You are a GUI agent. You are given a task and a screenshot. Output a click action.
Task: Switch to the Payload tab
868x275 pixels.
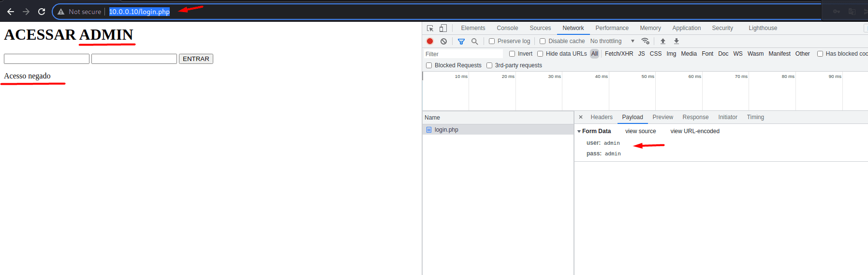[633, 117]
